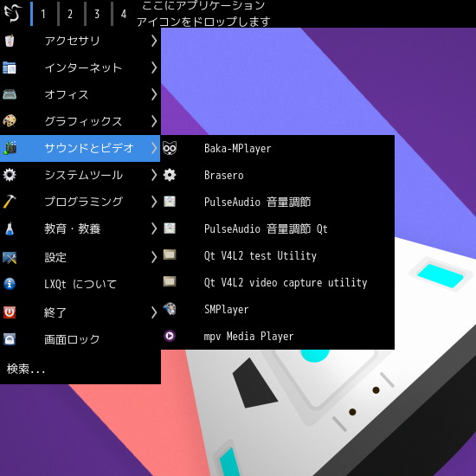Image resolution: width=476 pixels, height=476 pixels.
Task: Click the 画面ロック lock icon
Action: pyautogui.click(x=10, y=339)
